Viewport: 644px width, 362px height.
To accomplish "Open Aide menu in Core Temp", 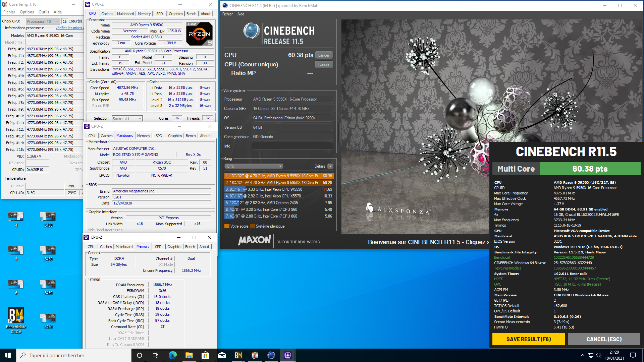I will 58,12.
